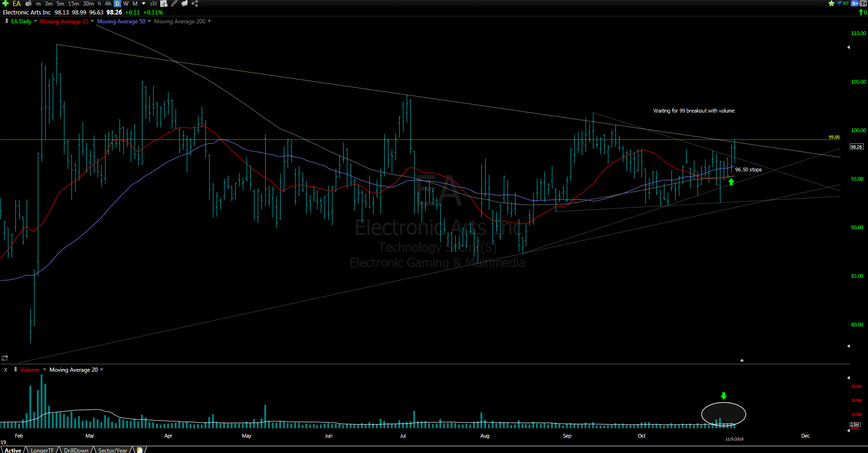
Task: Open the EA Daily dropdown arrow
Action: pos(35,21)
